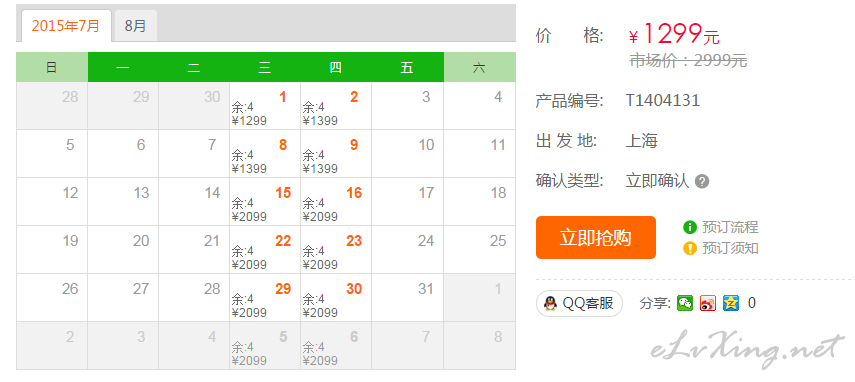
Task: Share via the red Weibo icon
Action: 708,303
